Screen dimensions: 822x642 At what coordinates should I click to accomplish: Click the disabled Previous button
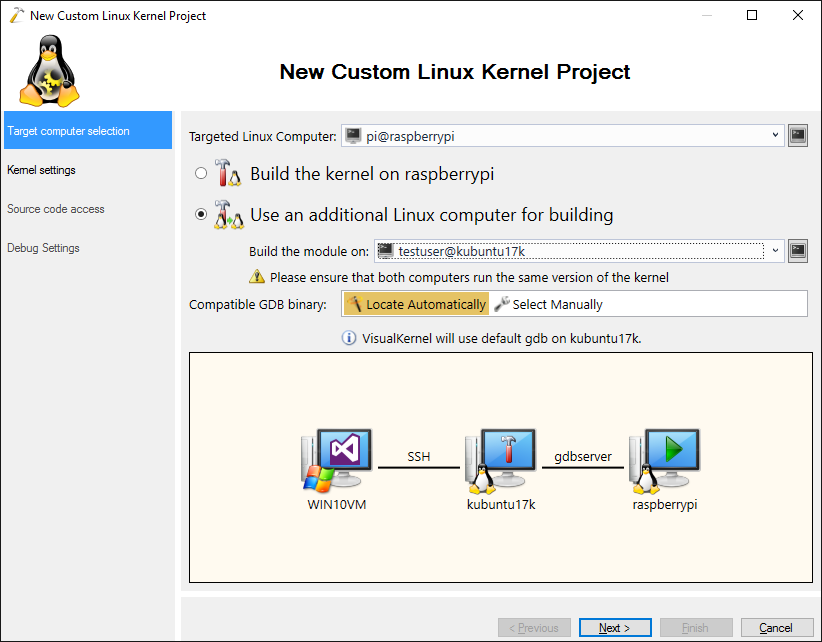coord(534,627)
